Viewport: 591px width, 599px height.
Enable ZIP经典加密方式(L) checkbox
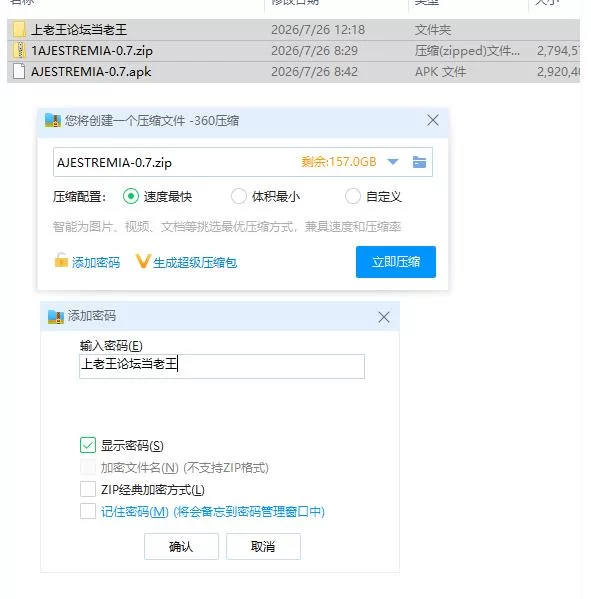click(x=88, y=489)
